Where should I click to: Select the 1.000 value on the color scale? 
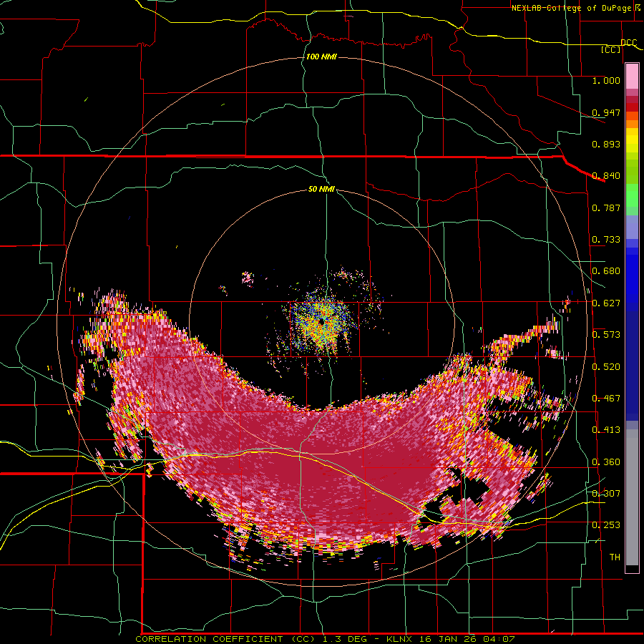[x=606, y=80]
